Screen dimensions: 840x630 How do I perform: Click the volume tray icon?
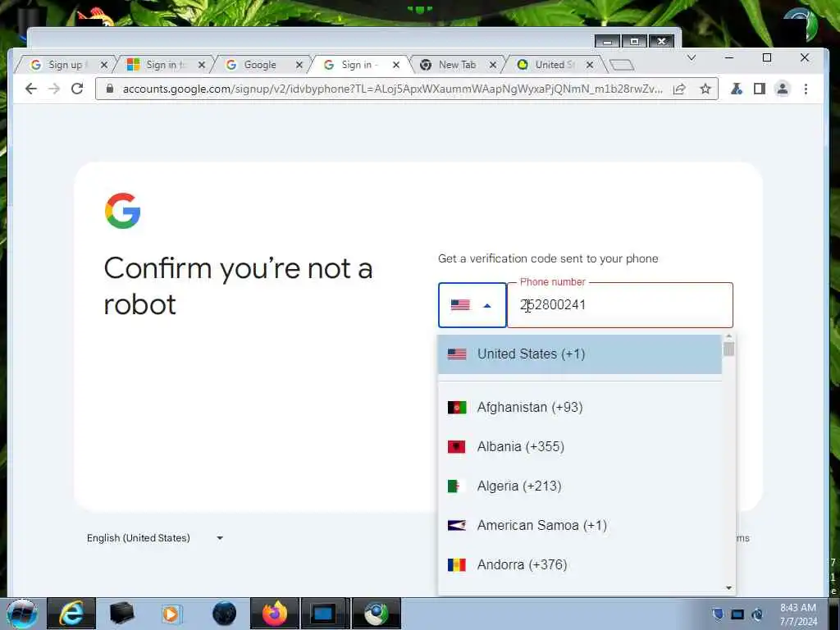(757, 614)
